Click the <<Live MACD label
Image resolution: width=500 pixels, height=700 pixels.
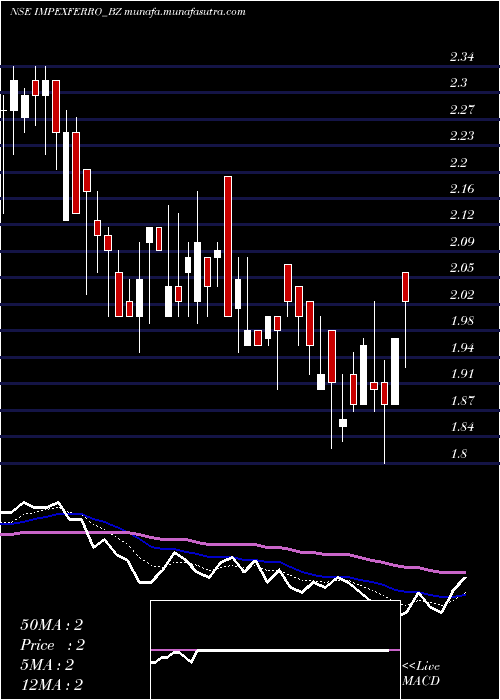coord(421,674)
